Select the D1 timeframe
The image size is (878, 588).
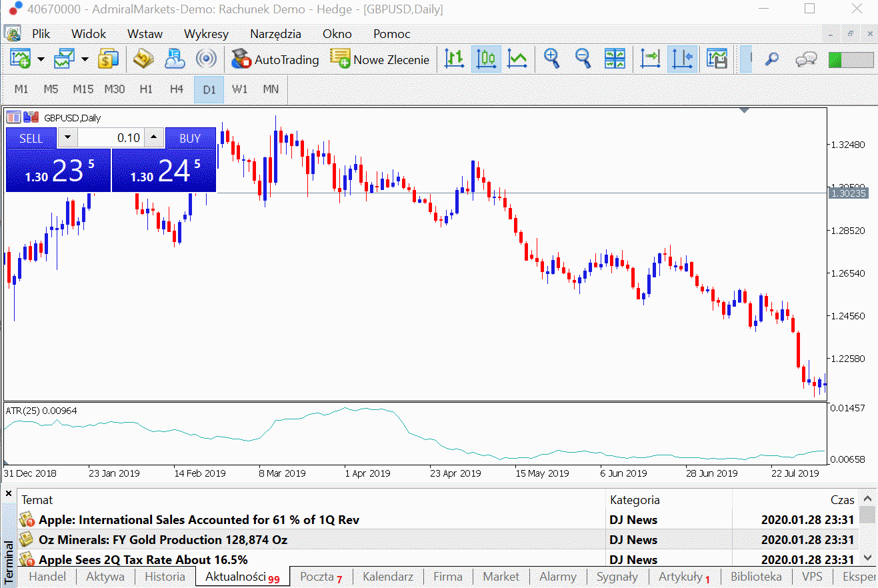(x=209, y=89)
